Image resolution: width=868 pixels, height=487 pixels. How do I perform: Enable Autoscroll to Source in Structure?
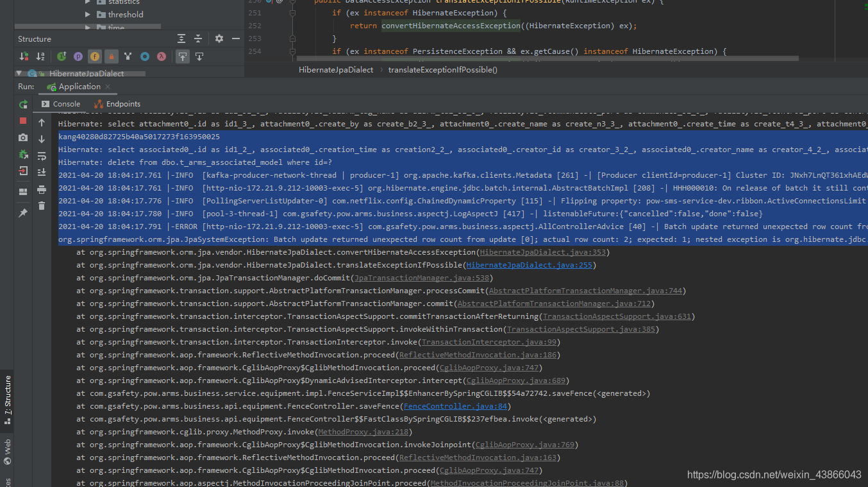tap(183, 56)
